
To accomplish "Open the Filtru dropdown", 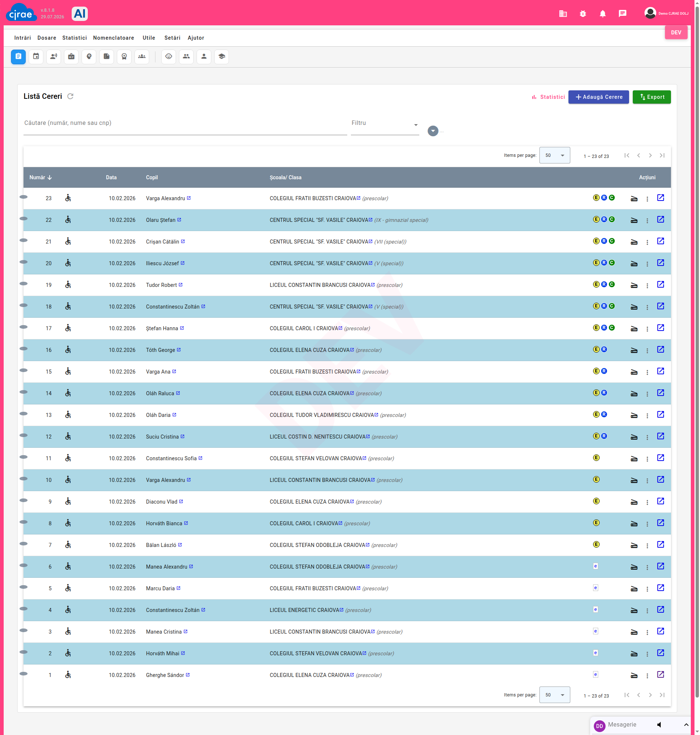I will click(385, 124).
